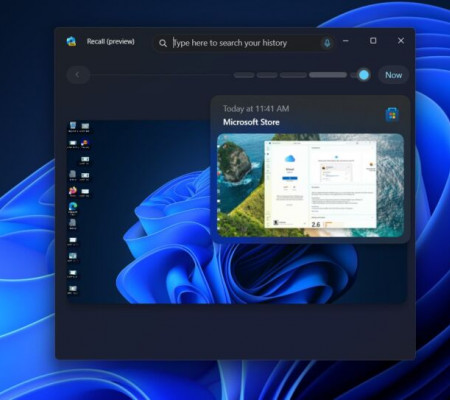Click Recycle Bin icon in desktop snapshot

(73, 127)
